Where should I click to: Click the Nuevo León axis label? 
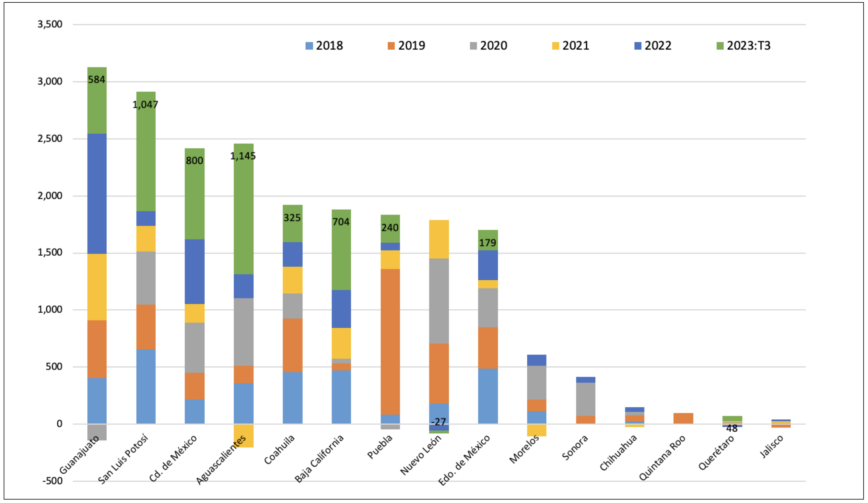[420, 455]
